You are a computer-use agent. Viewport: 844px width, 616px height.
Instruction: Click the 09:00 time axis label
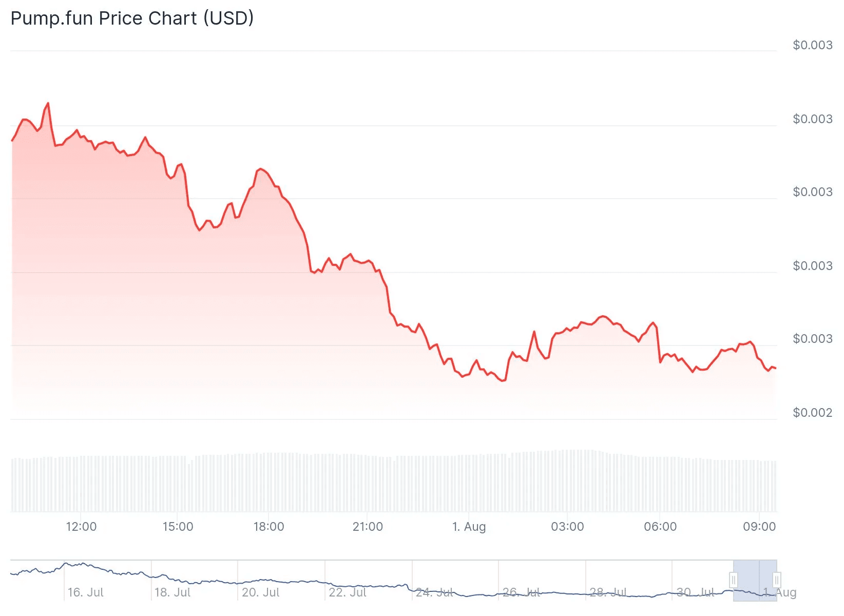(x=759, y=527)
